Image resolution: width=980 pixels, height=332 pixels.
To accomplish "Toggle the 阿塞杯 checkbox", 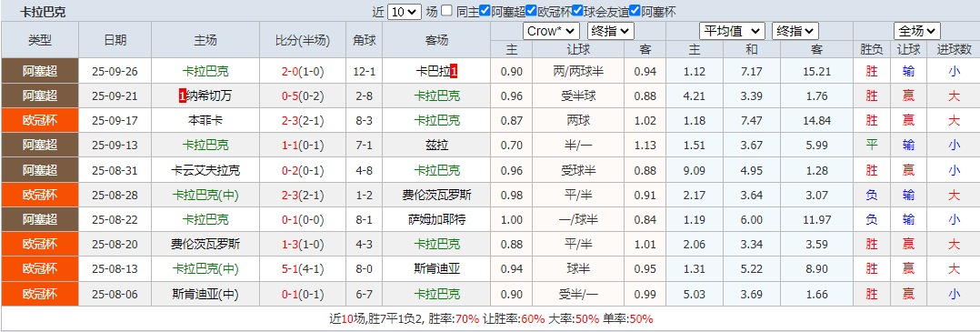I will [635, 11].
